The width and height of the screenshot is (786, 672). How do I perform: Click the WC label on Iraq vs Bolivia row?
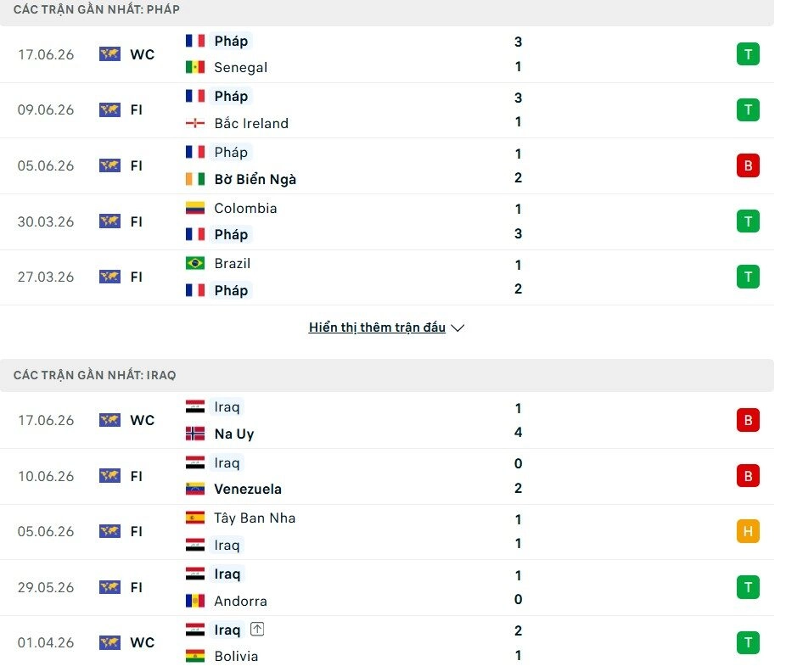point(143,642)
